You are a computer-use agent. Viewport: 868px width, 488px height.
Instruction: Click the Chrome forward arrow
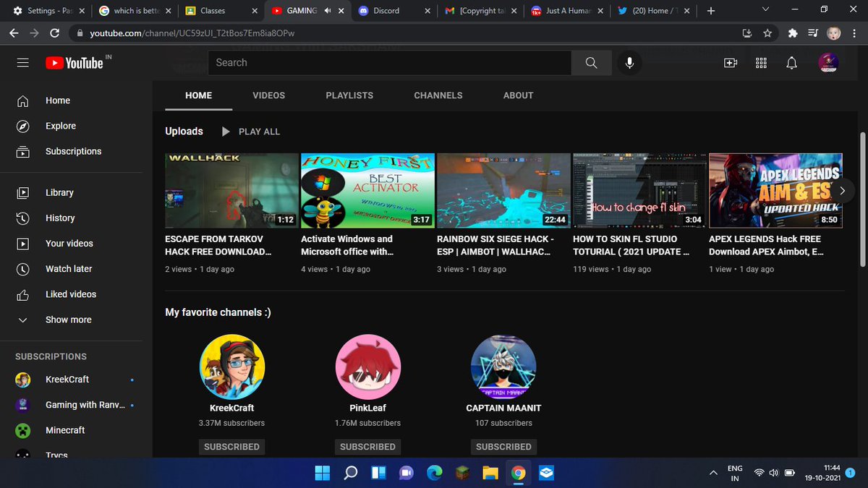point(34,33)
